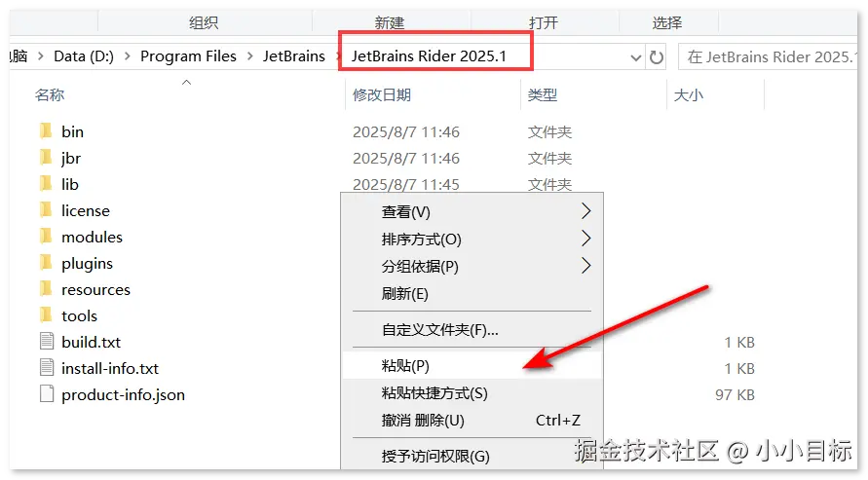The image size is (868, 480).
Task: Select the tools folder name
Action: (79, 315)
